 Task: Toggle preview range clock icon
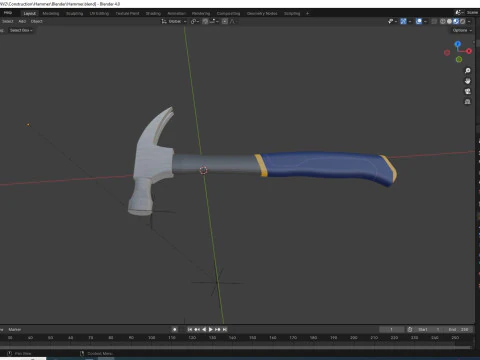pos(410,329)
